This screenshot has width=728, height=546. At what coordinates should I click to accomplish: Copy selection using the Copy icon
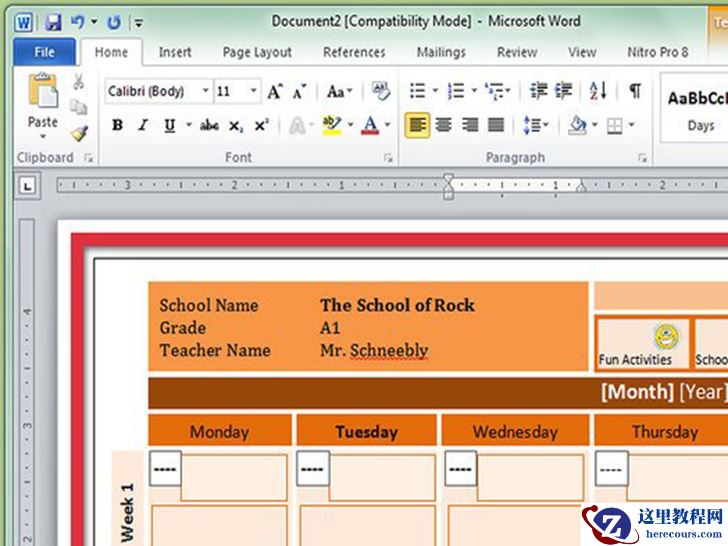(x=78, y=107)
